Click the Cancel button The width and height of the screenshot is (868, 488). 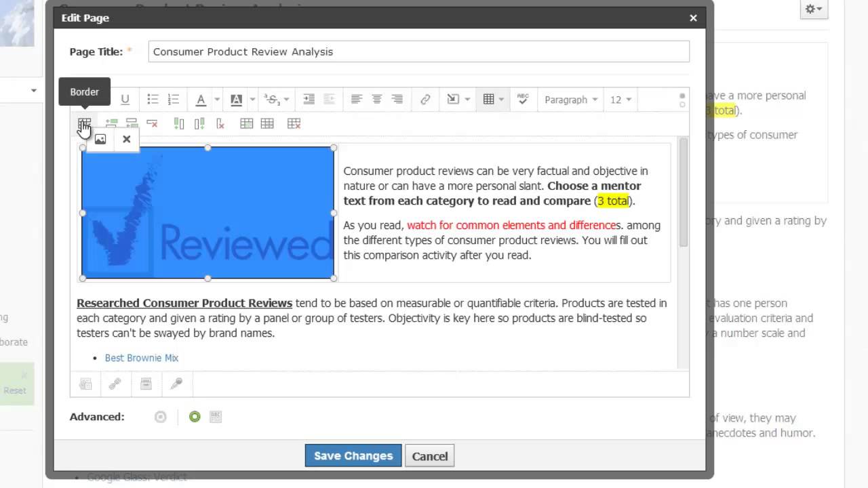430,456
